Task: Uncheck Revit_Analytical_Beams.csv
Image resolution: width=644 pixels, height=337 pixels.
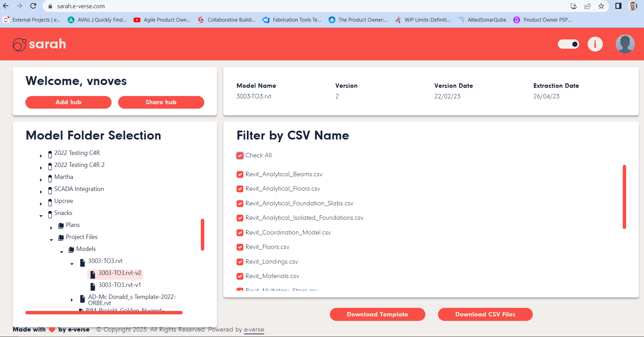Action: (x=240, y=174)
